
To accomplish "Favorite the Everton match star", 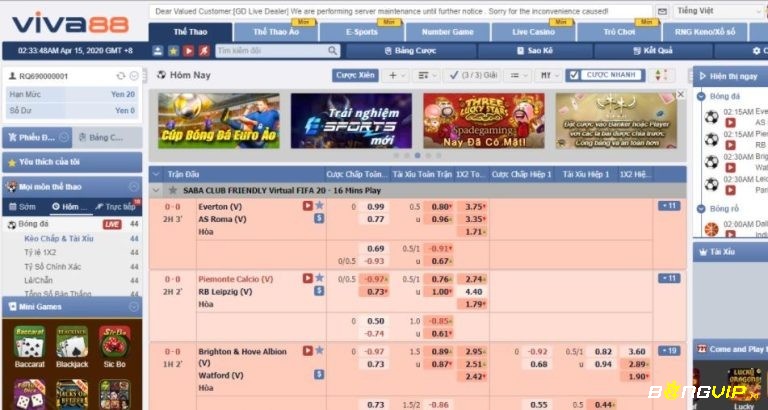I will [319, 205].
